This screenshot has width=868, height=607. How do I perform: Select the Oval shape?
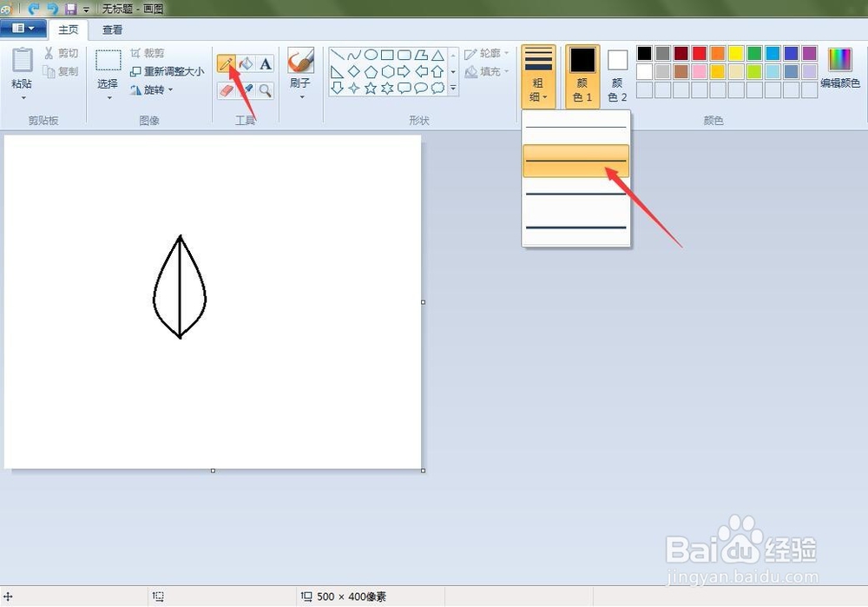371,55
